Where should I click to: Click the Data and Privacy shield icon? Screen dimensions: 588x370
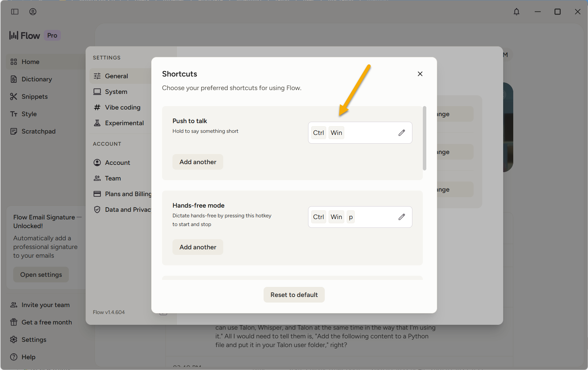97,210
